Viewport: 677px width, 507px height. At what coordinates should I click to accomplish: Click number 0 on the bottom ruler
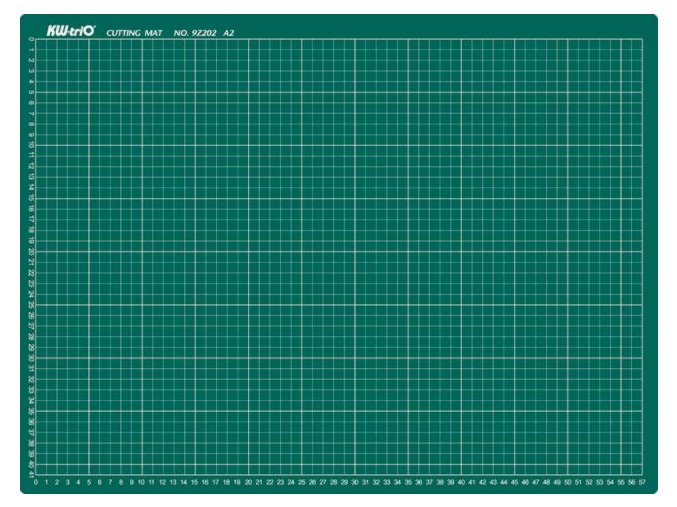click(36, 482)
